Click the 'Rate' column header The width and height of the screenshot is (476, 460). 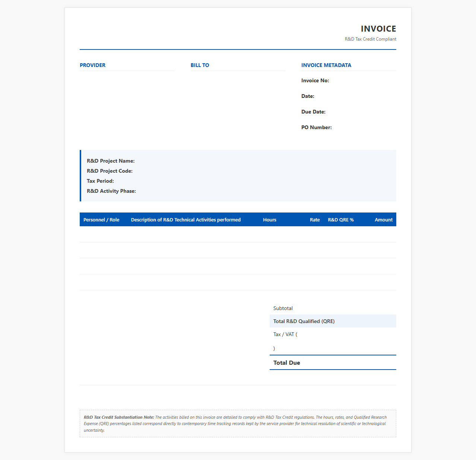tap(315, 220)
